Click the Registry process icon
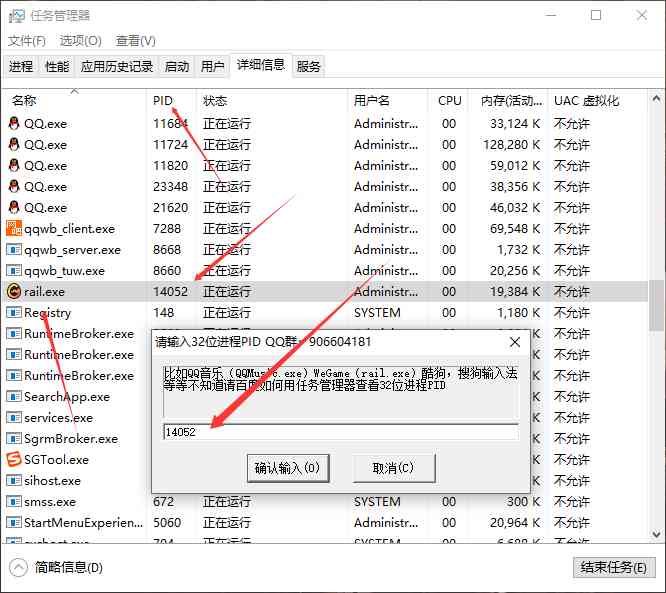The height and width of the screenshot is (593, 666). [14, 313]
